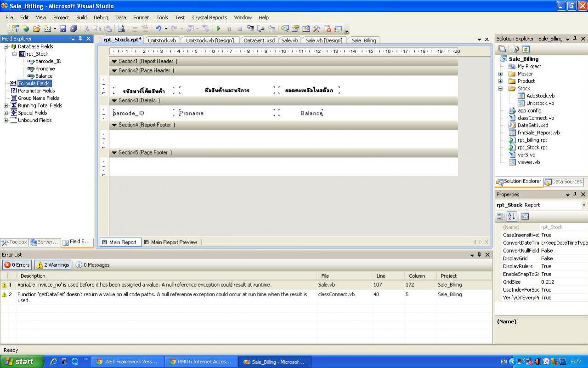
Task: Open Internet Explorer from quick launch
Action: (x=54, y=362)
